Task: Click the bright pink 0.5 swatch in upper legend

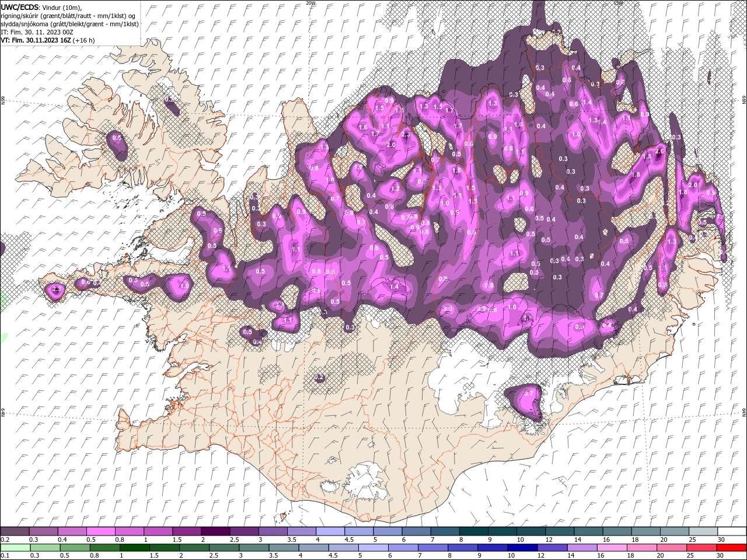Action: 100,531
